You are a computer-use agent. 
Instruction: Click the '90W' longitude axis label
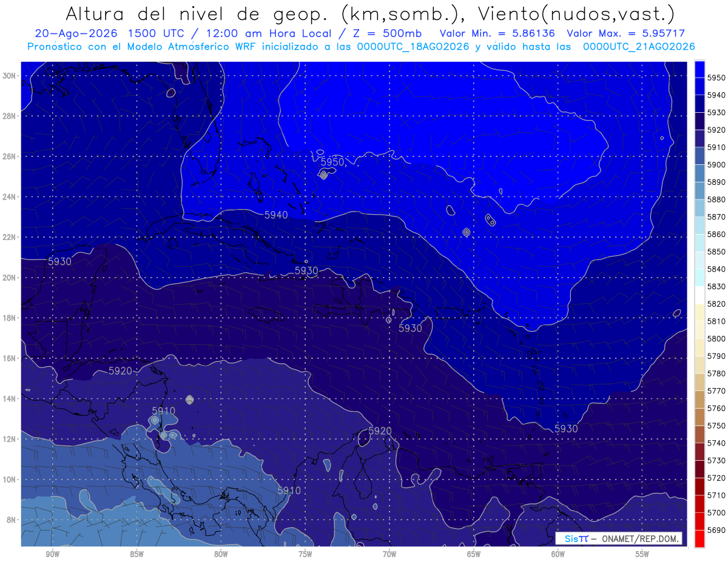point(52,555)
